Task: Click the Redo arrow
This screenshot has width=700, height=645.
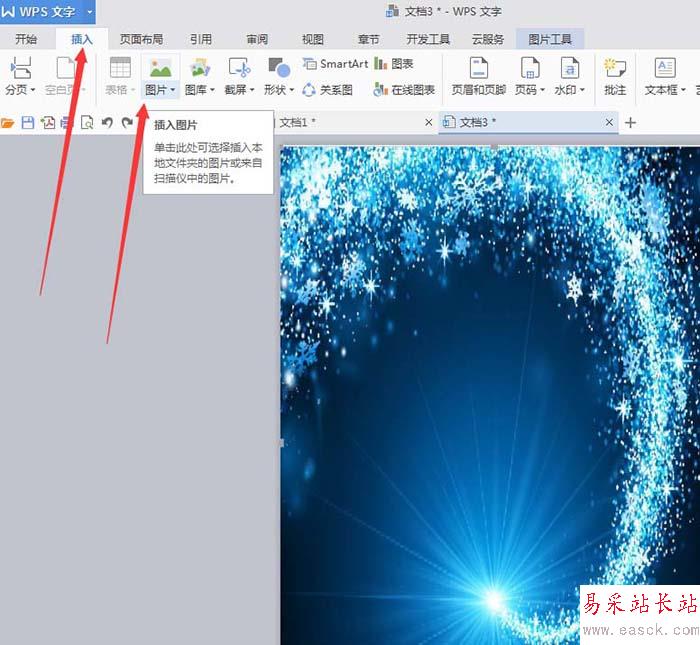Action: click(127, 122)
